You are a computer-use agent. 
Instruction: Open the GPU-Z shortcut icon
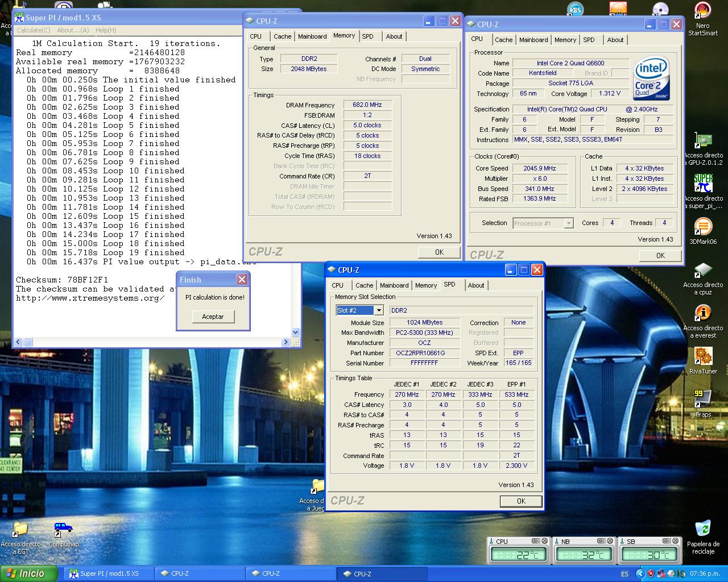coord(703,141)
